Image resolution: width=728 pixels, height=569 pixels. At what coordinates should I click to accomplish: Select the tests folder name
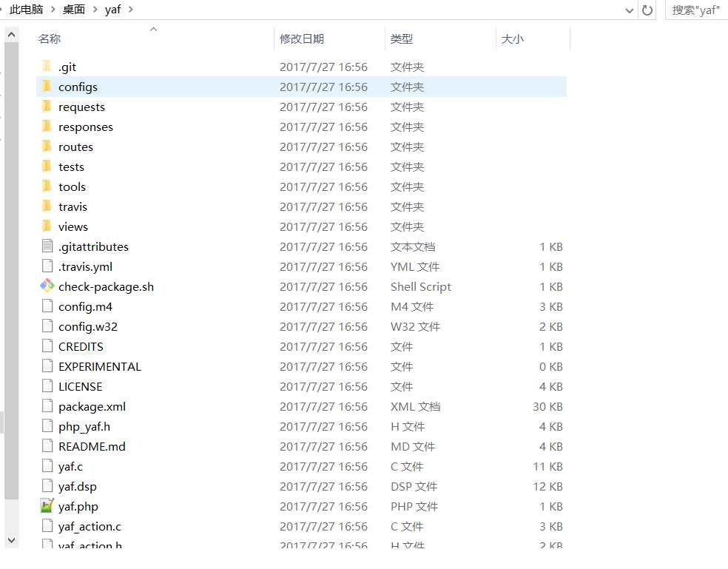72,166
